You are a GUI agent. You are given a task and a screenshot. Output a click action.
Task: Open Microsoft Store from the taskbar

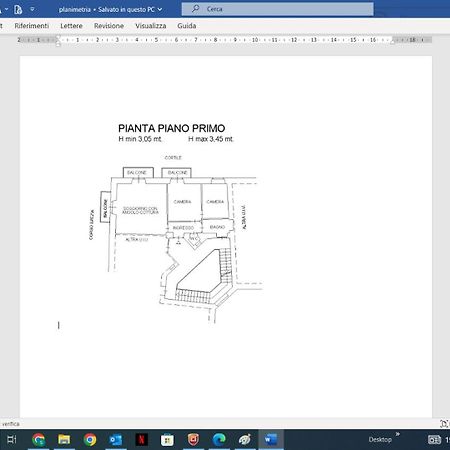(x=167, y=440)
